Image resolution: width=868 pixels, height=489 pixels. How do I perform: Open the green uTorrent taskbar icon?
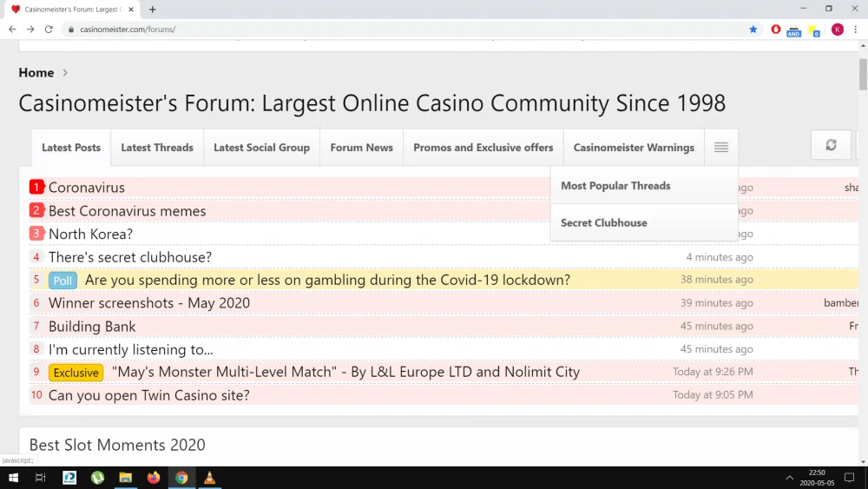point(97,478)
